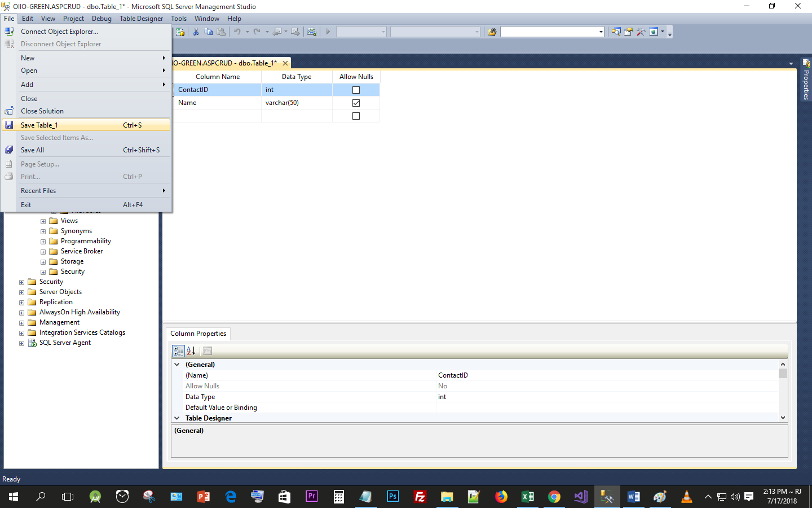Open the Column Properties tab
Screen dimensions: 812x508
(x=198, y=334)
